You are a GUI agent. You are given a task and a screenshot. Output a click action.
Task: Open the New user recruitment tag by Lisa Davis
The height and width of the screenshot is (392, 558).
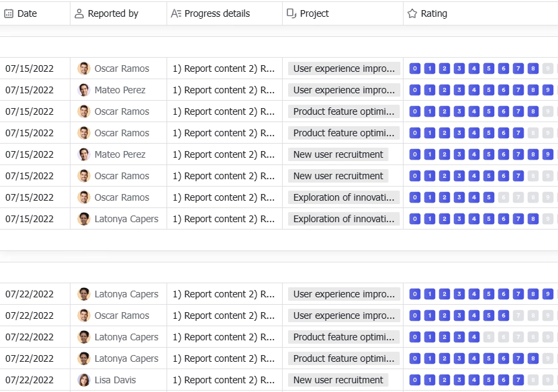coord(338,380)
